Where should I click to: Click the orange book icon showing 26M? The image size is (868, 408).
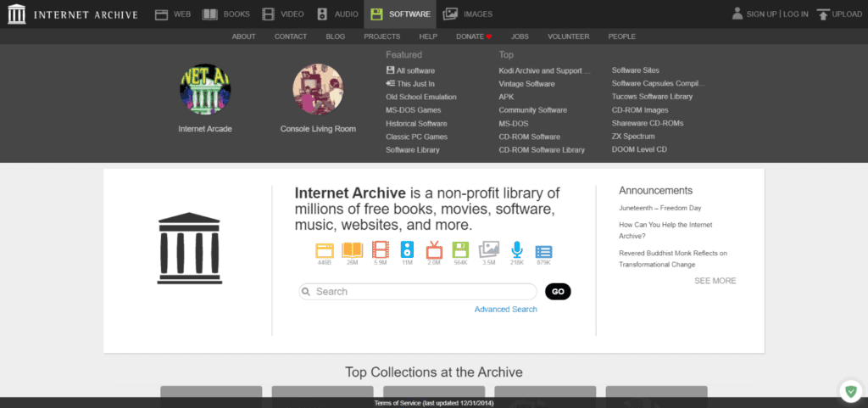point(352,250)
